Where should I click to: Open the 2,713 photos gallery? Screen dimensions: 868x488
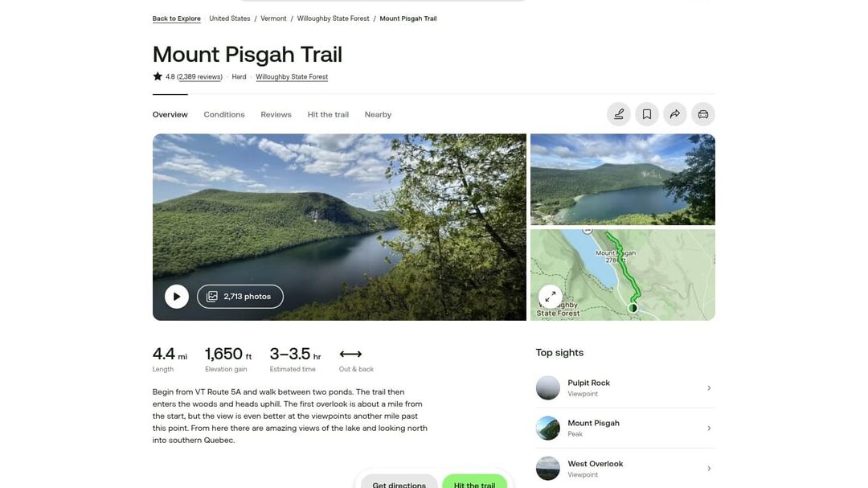(240, 297)
